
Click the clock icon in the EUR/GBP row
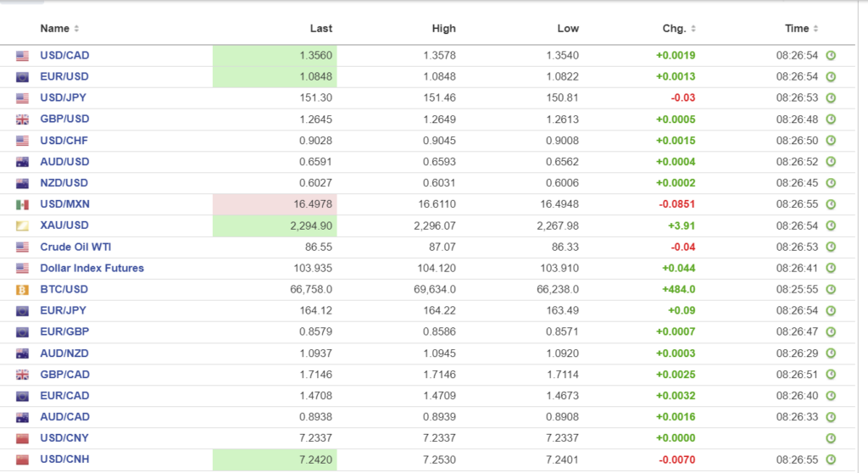(x=831, y=332)
